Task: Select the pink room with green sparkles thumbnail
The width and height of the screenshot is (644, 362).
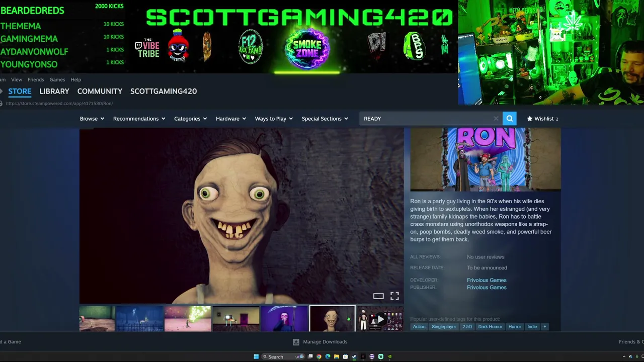Action: point(188,319)
